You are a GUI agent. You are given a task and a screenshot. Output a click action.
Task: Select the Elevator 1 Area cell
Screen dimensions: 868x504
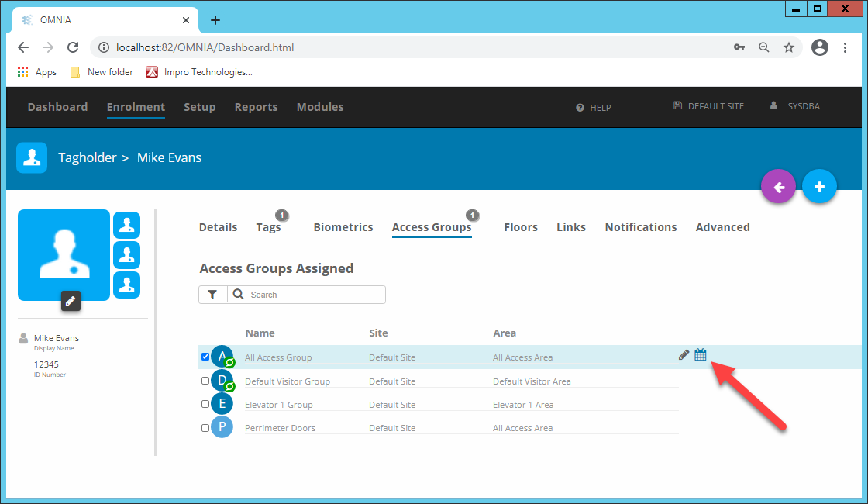click(x=523, y=405)
